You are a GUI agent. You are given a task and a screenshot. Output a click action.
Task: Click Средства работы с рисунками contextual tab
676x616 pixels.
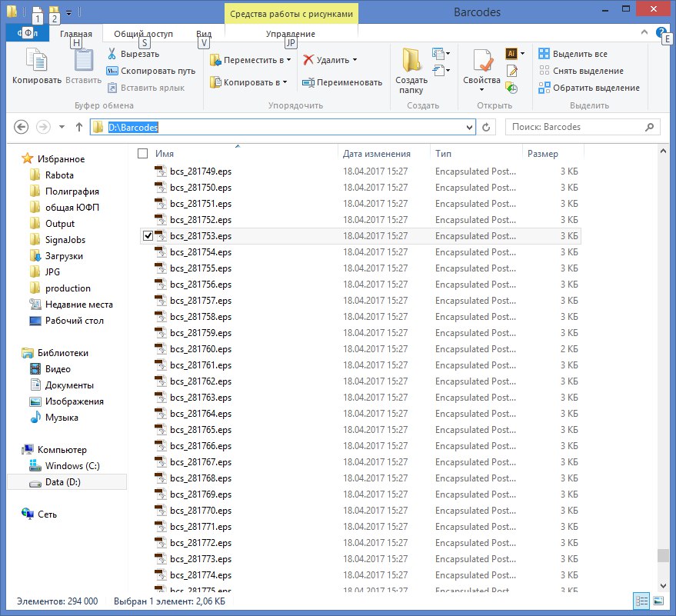tap(291, 14)
